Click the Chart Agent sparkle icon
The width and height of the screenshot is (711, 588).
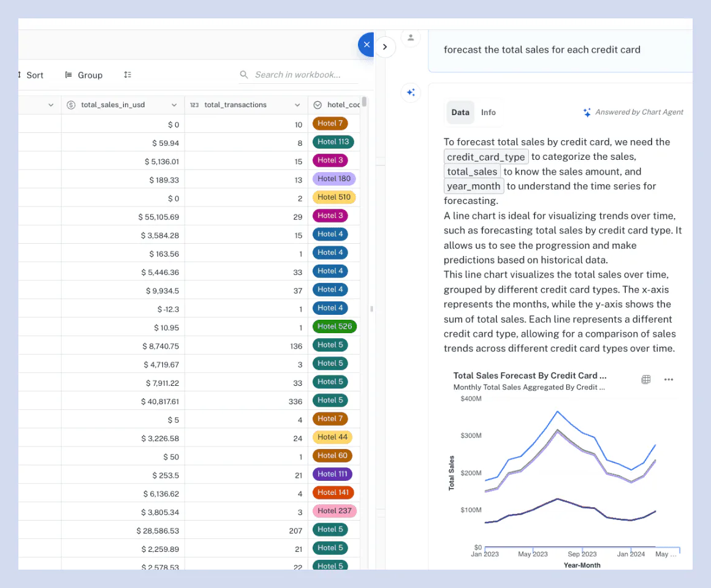click(x=587, y=112)
